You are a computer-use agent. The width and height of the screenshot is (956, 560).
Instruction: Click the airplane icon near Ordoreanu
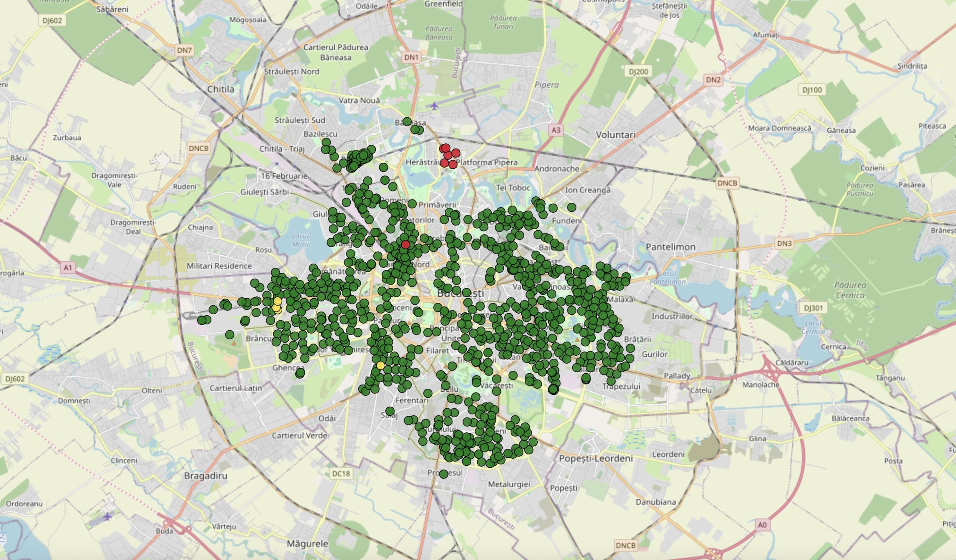tap(108, 516)
